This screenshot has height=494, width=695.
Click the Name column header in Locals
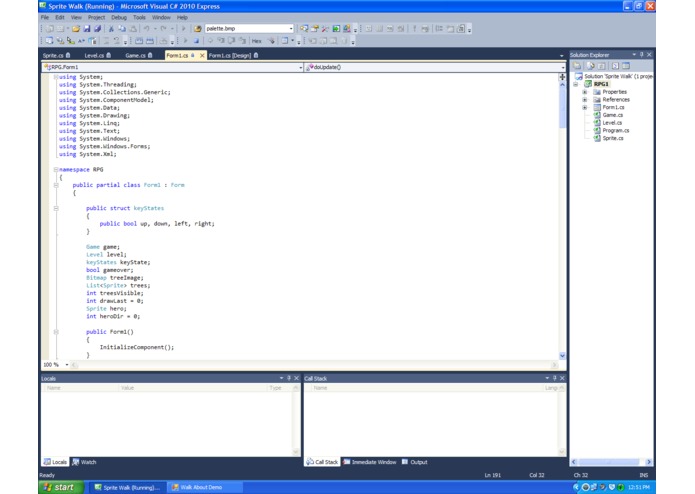click(x=81, y=388)
